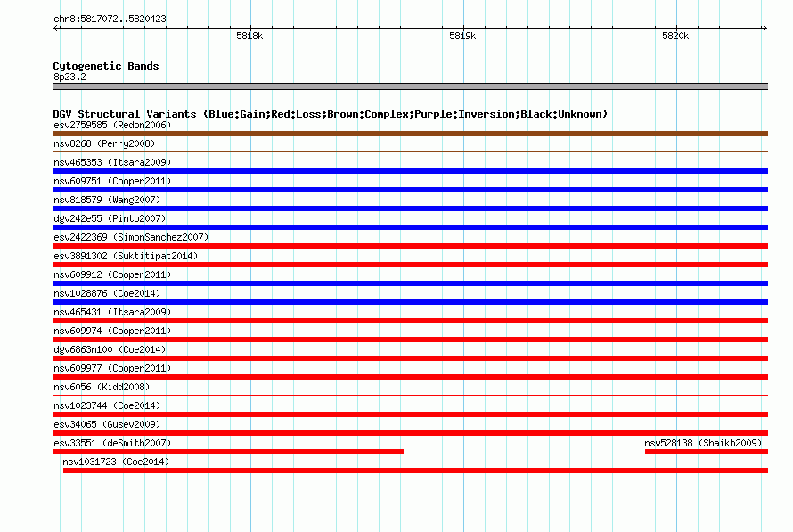The width and height of the screenshot is (793, 532).
Task: Click the Cytogenetic Bands track title
Action: (x=106, y=66)
